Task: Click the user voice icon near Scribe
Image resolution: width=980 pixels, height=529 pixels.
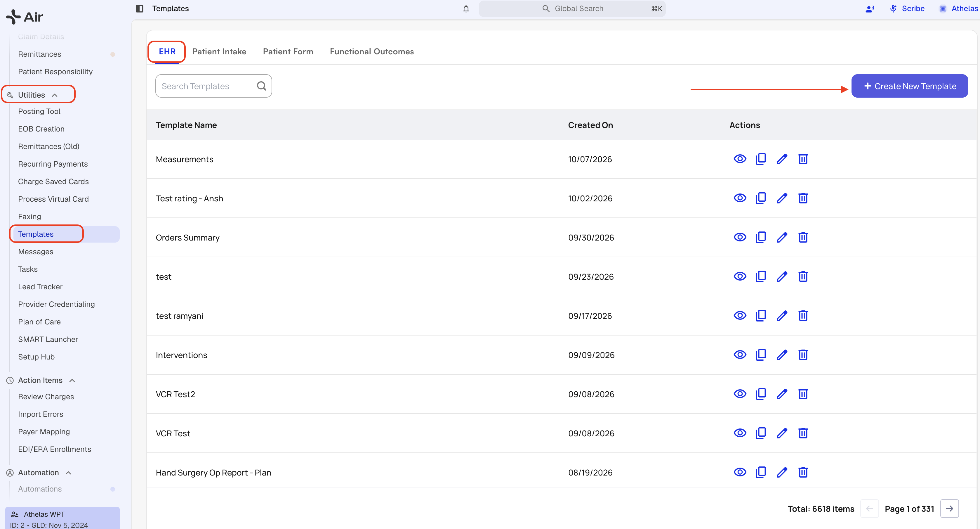Action: click(870, 8)
